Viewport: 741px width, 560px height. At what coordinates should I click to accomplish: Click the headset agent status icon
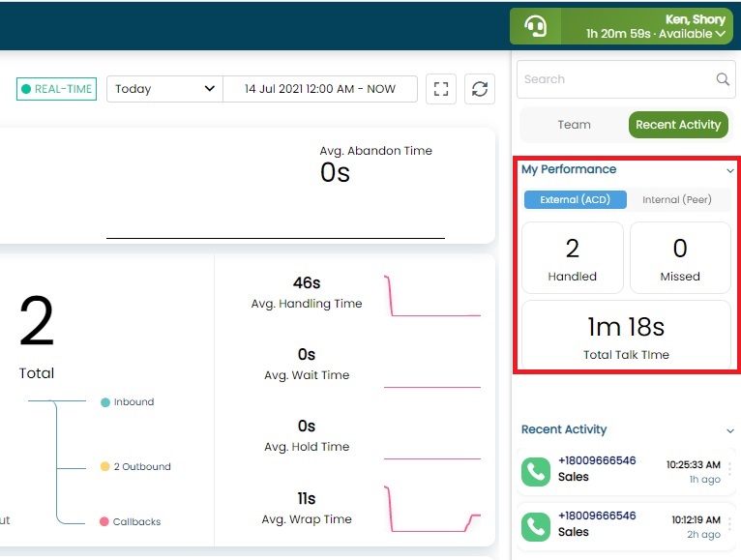pyautogui.click(x=535, y=26)
